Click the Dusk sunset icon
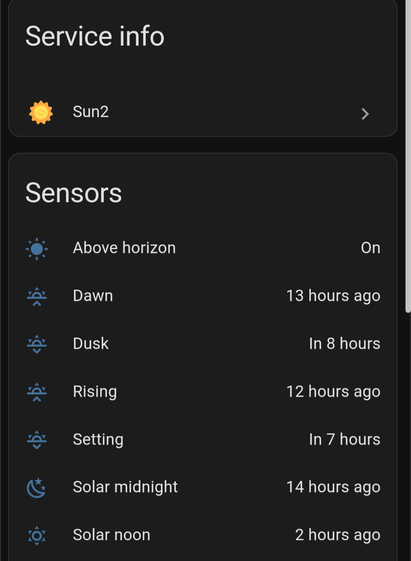 coord(37,345)
